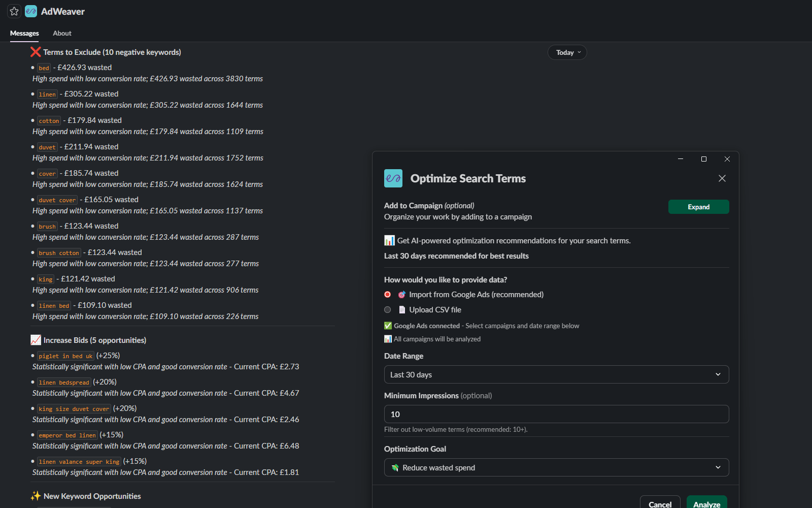Click the target icon beside Import from Google Ads

(x=401, y=294)
